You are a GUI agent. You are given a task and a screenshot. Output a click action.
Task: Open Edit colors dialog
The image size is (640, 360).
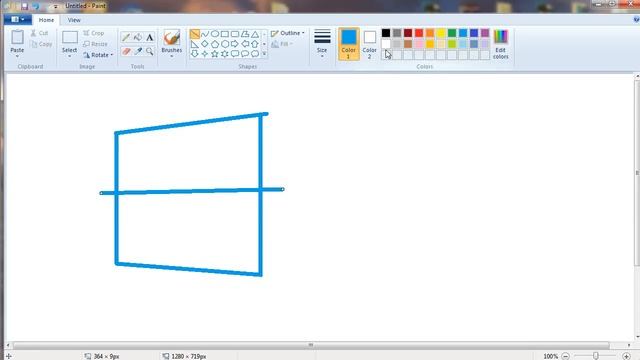pos(500,44)
